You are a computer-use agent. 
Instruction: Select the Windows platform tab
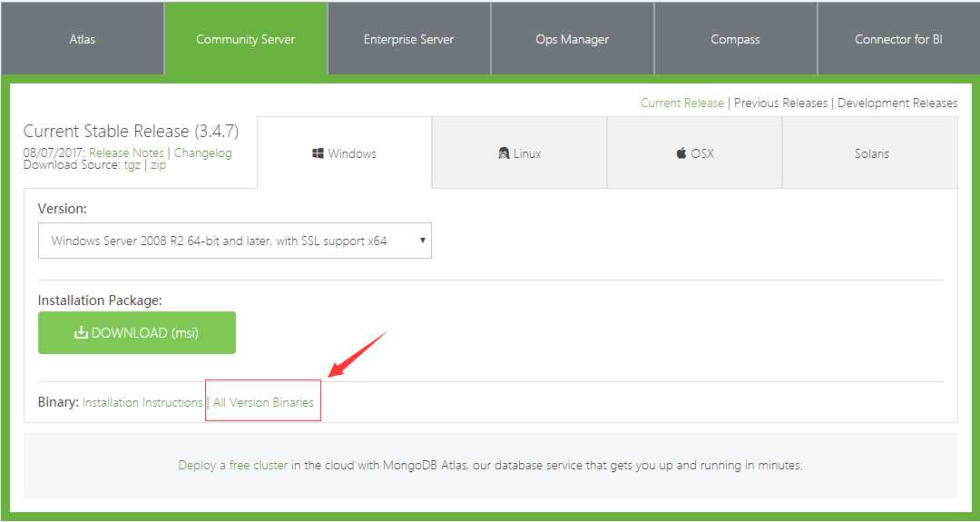click(x=345, y=153)
